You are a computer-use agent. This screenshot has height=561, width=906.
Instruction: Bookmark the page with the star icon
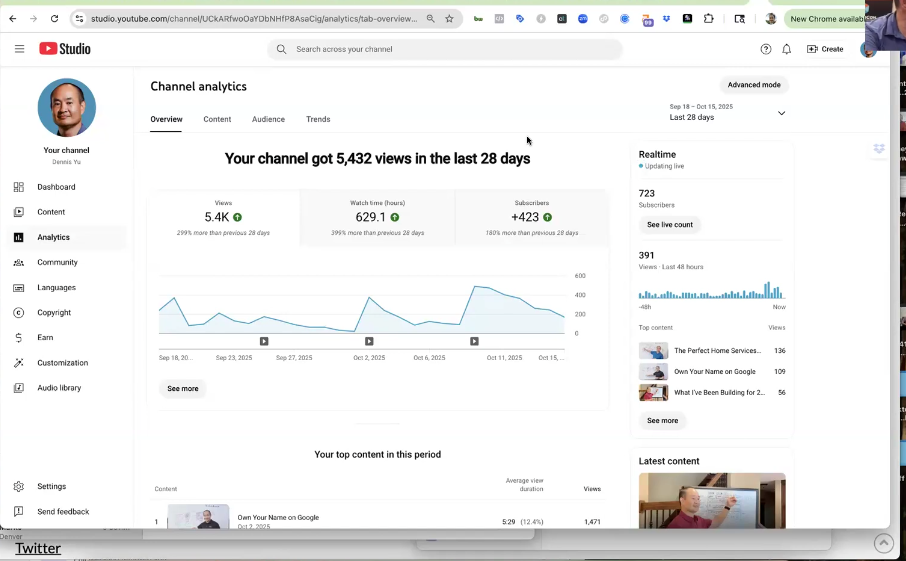point(450,18)
